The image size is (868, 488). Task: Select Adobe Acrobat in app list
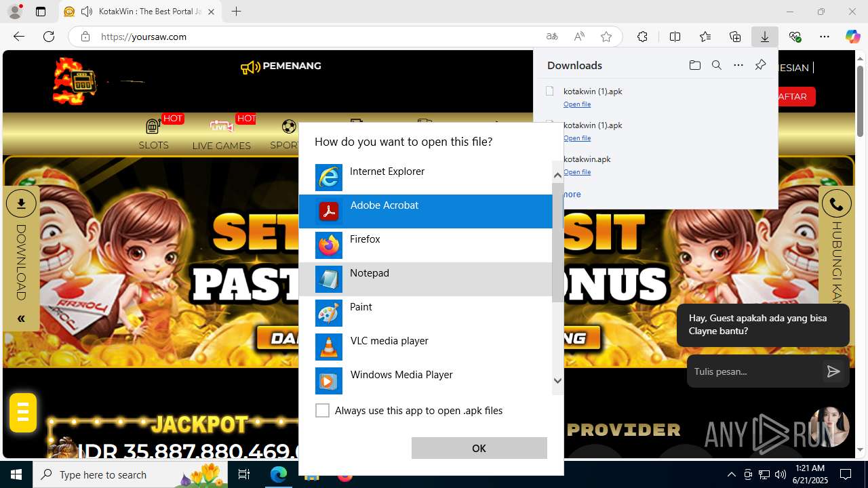[425, 211]
